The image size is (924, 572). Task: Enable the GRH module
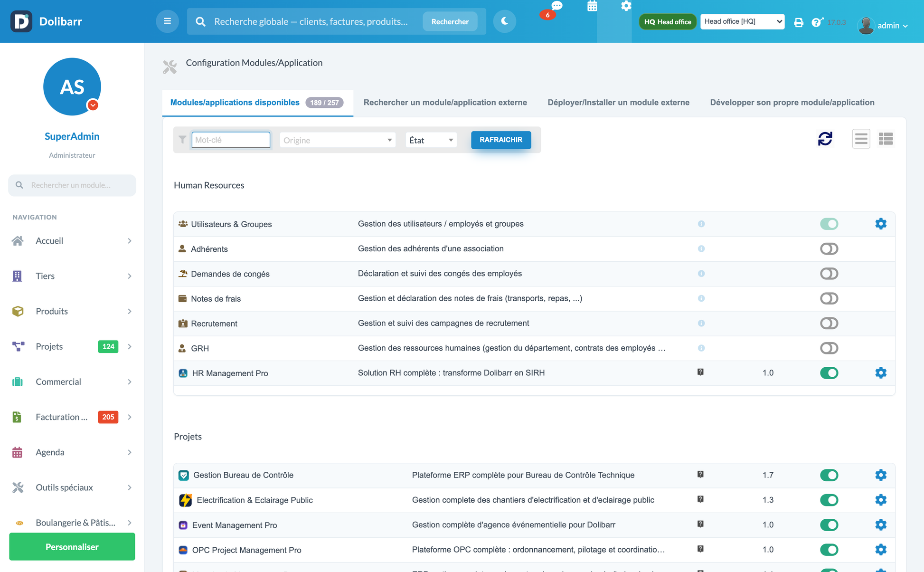coord(829,348)
